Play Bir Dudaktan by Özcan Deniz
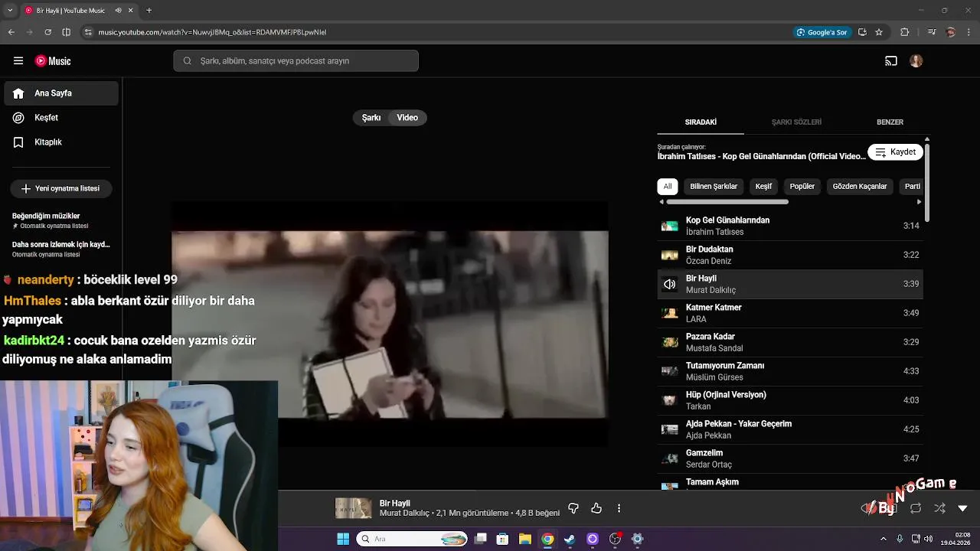The height and width of the screenshot is (551, 980). pos(790,255)
